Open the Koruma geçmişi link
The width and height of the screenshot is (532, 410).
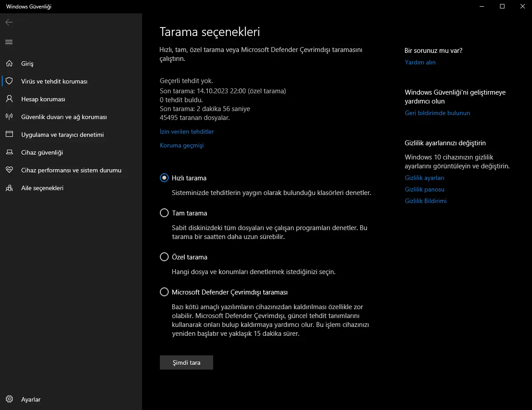182,145
